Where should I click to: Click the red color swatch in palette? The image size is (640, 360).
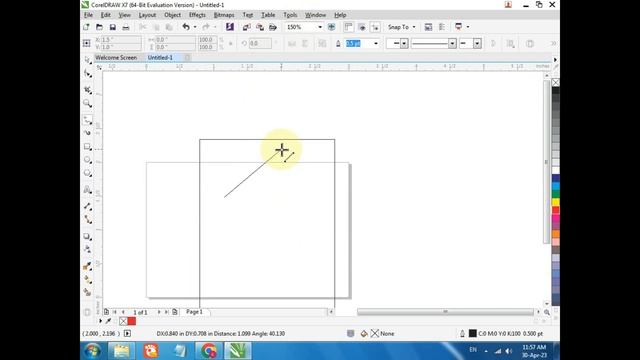[x=556, y=210]
